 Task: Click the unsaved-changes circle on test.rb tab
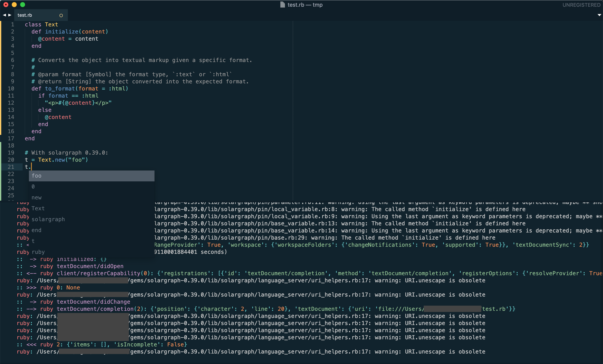pyautogui.click(x=61, y=15)
